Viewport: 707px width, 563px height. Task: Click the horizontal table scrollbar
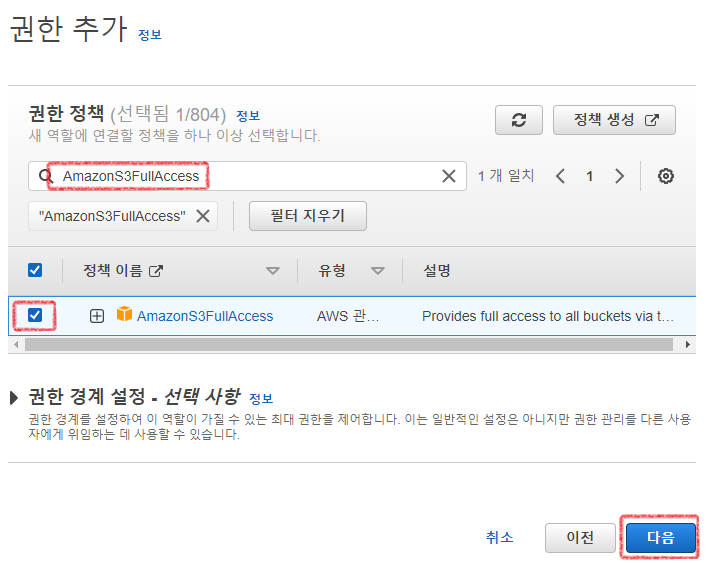coord(349,345)
